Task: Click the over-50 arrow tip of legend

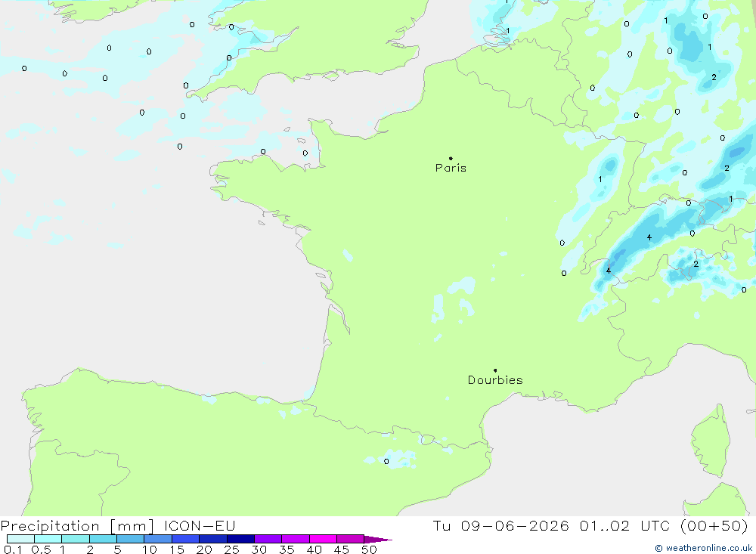Action: tap(379, 540)
